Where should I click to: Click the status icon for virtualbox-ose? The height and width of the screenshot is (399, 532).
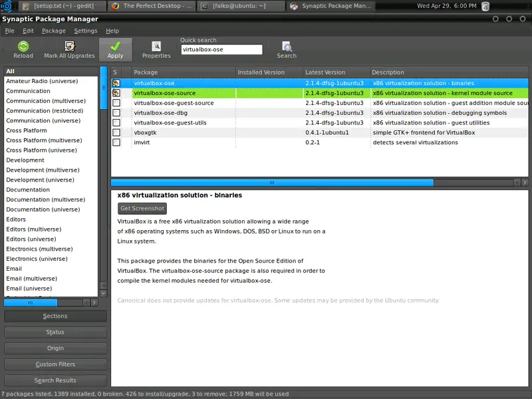[x=116, y=83]
